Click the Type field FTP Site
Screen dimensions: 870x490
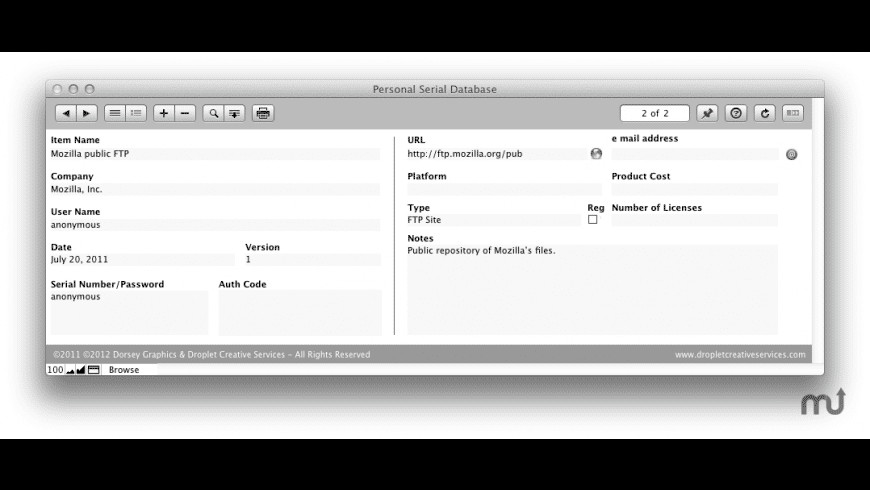point(494,220)
